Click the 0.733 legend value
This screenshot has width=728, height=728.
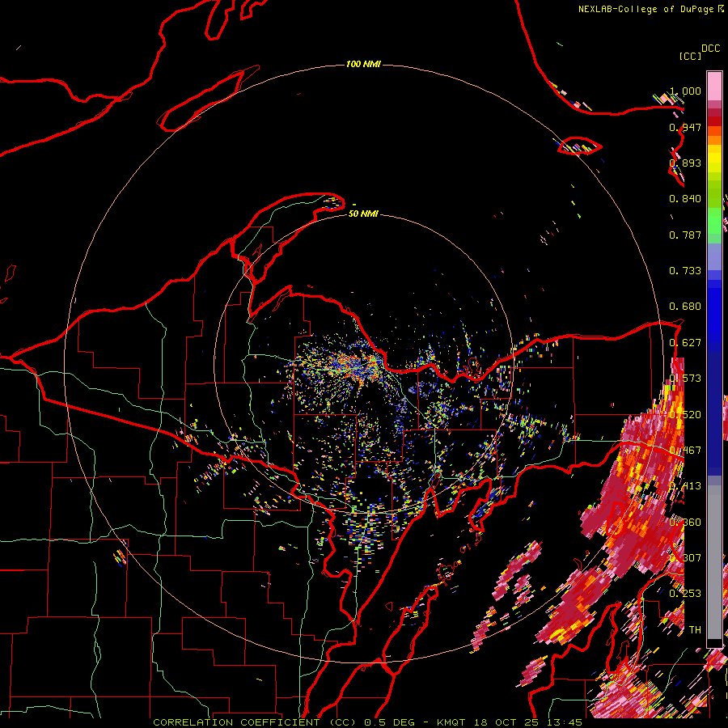tap(685, 271)
